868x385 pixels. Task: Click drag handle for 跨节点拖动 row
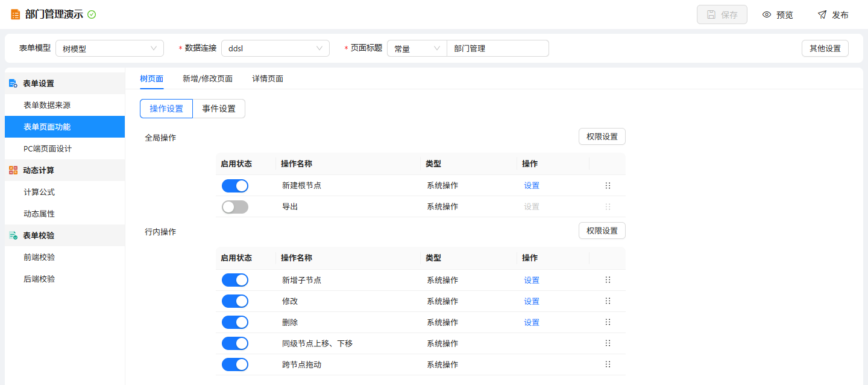[x=608, y=364]
